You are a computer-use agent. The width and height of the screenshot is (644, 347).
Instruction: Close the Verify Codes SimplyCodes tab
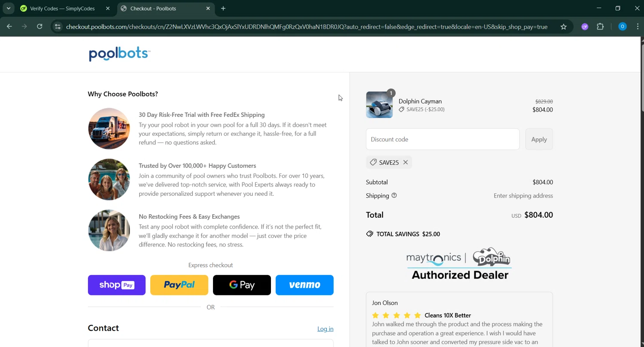[108, 8]
